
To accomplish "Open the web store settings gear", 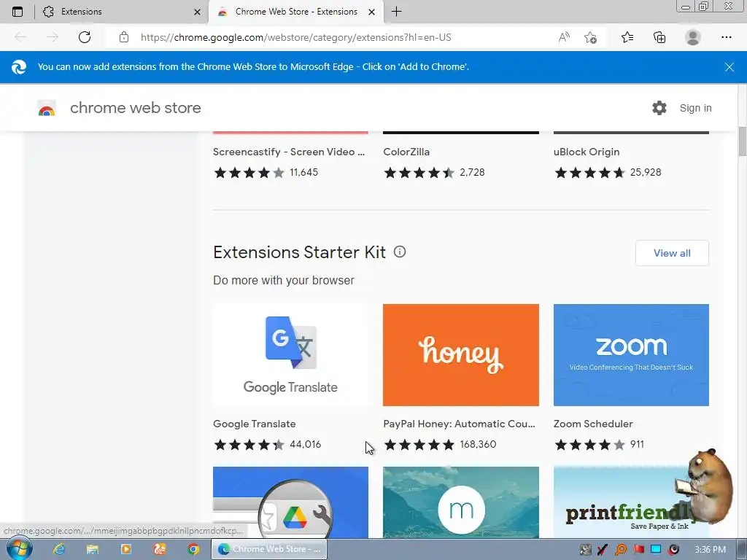I will click(x=659, y=108).
